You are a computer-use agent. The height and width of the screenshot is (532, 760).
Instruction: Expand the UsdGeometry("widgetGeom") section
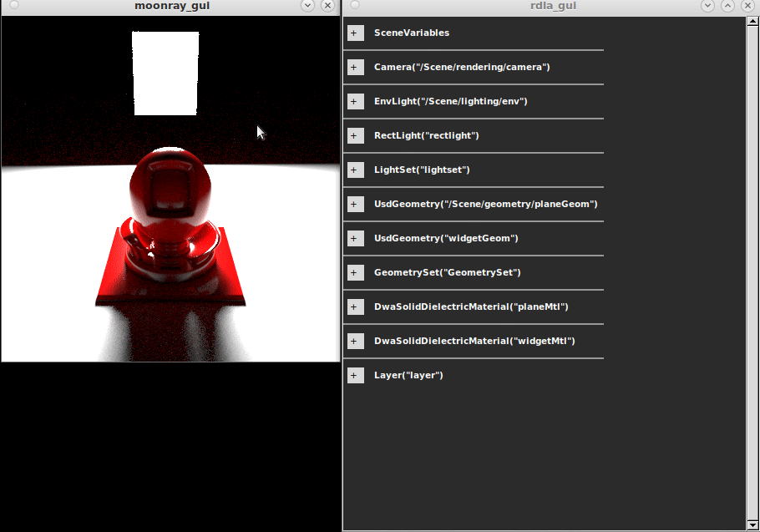[x=355, y=238]
